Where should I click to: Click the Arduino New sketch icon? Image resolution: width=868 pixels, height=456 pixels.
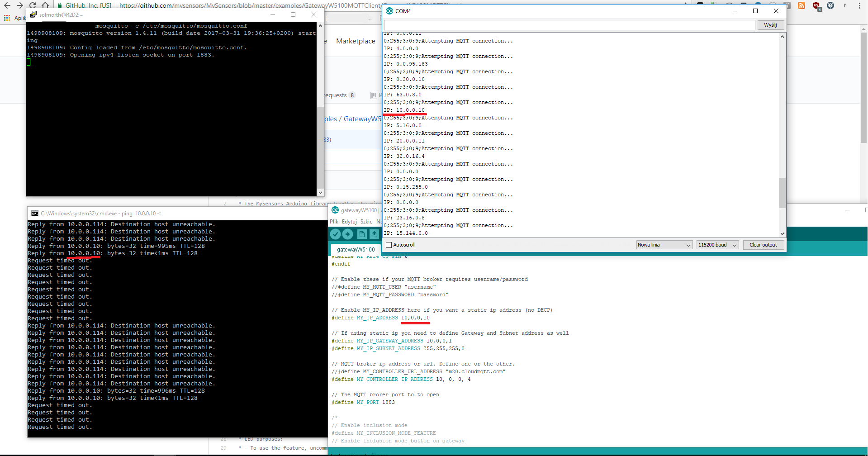(361, 234)
